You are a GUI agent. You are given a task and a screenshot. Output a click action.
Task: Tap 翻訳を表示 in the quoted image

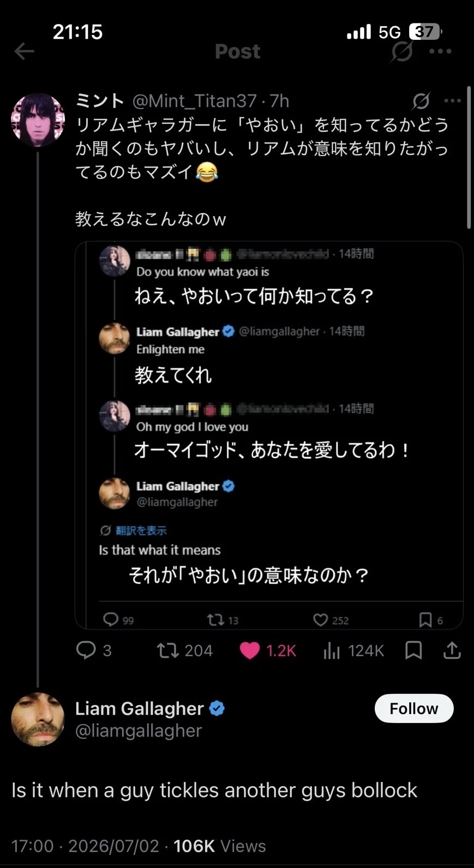pyautogui.click(x=141, y=530)
